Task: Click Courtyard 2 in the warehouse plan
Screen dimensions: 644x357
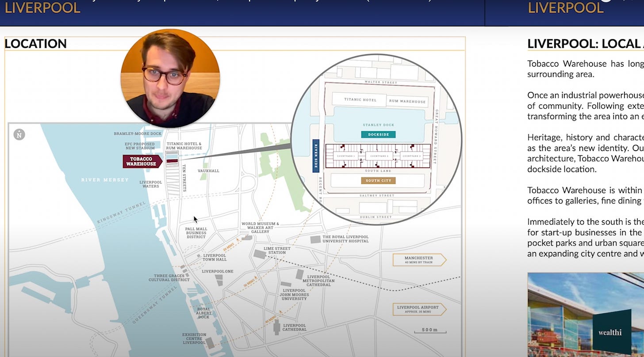Action: [379, 156]
